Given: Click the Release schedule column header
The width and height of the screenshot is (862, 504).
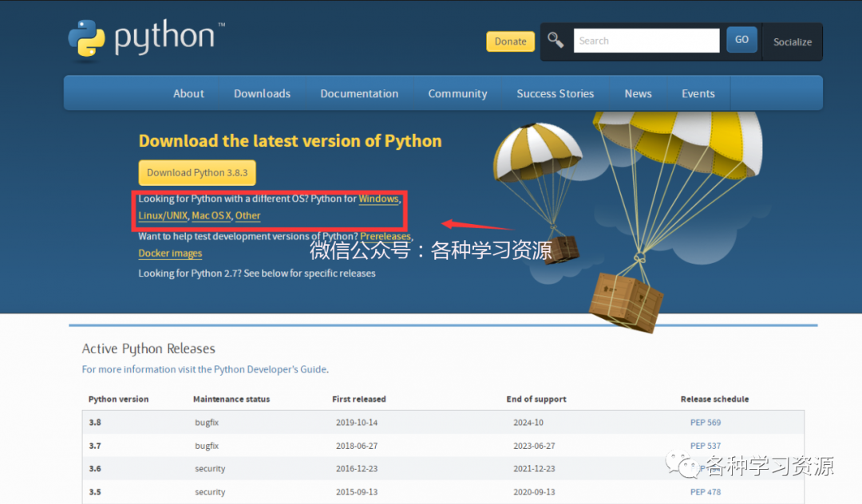Looking at the screenshot, I should pos(714,400).
